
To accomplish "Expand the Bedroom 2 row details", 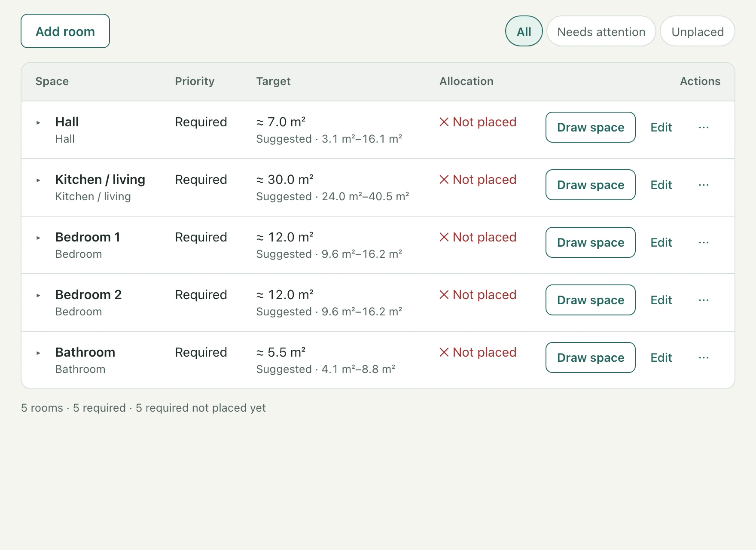I will [38, 296].
